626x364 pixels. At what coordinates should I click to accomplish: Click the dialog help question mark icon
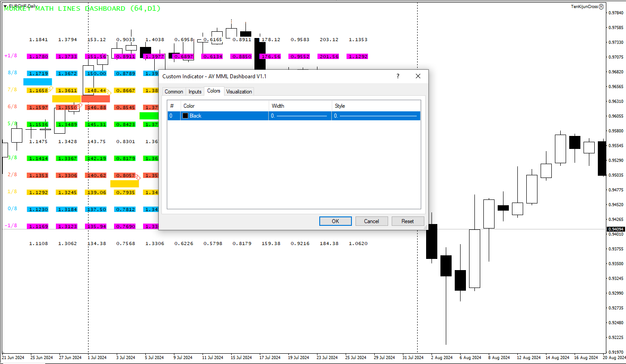click(398, 76)
